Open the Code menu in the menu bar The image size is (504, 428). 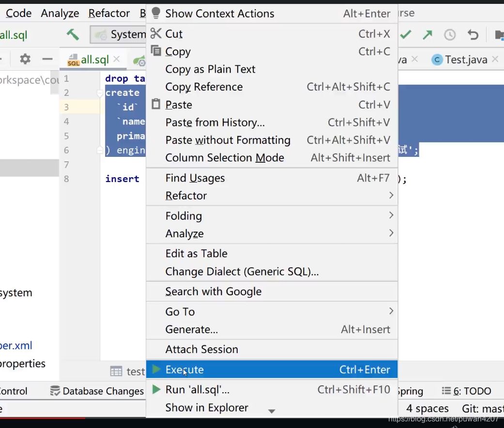tap(19, 13)
